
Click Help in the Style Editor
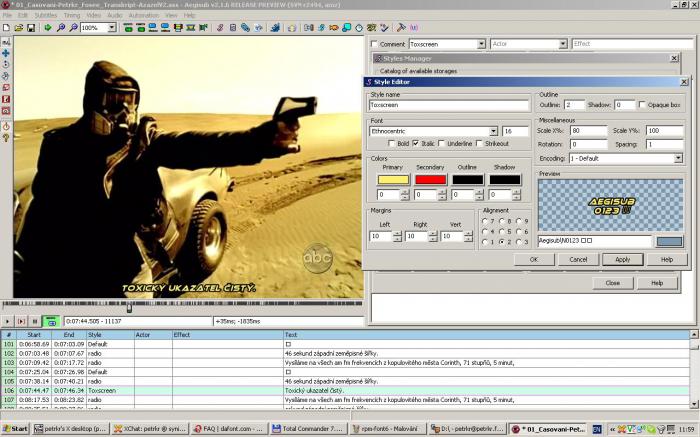tap(667, 259)
